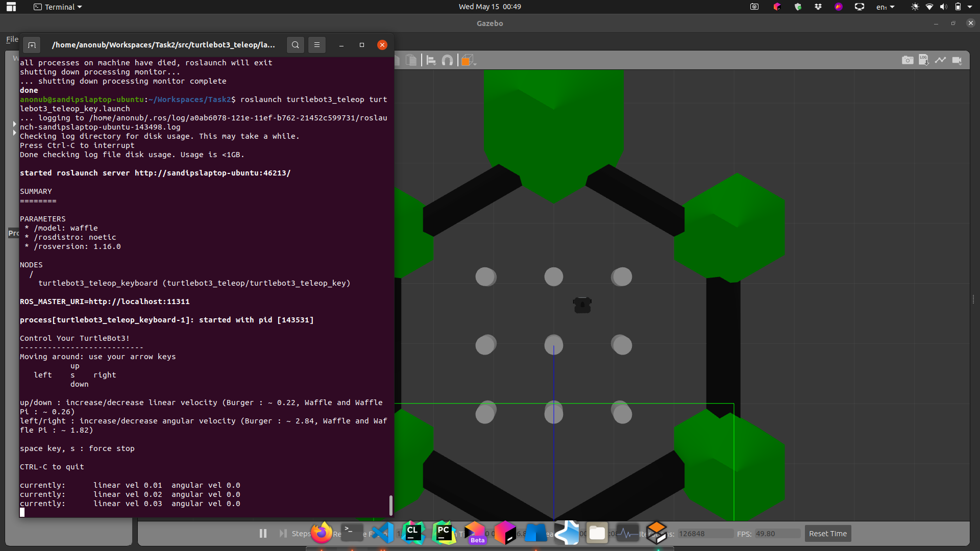Click the screenshot camera icon in Gazebo toolbar
The image size is (980, 551).
pyautogui.click(x=907, y=60)
